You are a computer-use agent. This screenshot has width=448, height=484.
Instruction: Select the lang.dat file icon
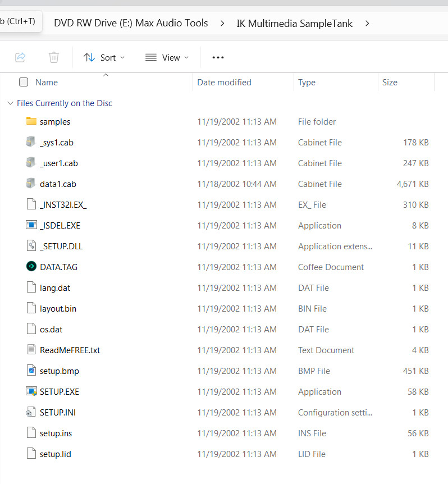[x=31, y=287]
